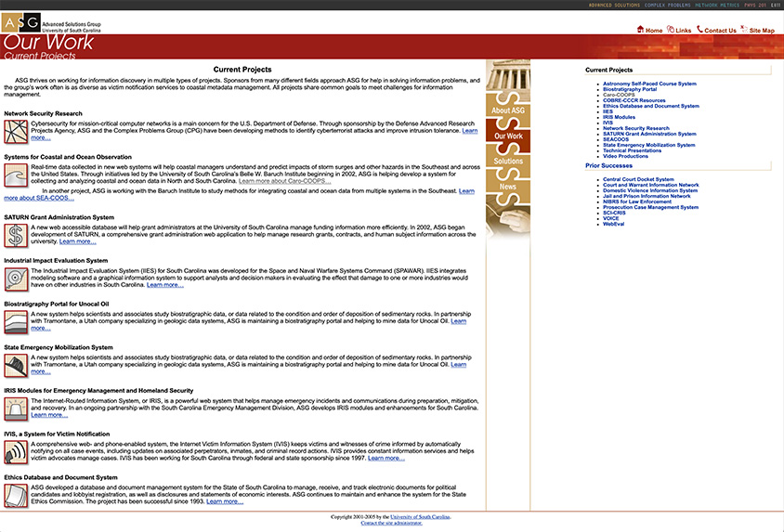The height and width of the screenshot is (532, 784).
Task: Click University of South Carolina footer link
Action: tap(420, 517)
